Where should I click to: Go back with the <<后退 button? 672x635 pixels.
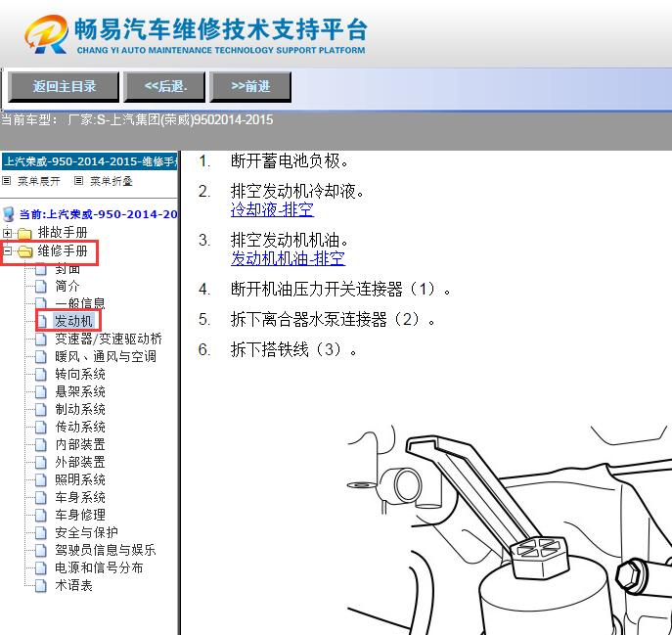click(x=164, y=87)
